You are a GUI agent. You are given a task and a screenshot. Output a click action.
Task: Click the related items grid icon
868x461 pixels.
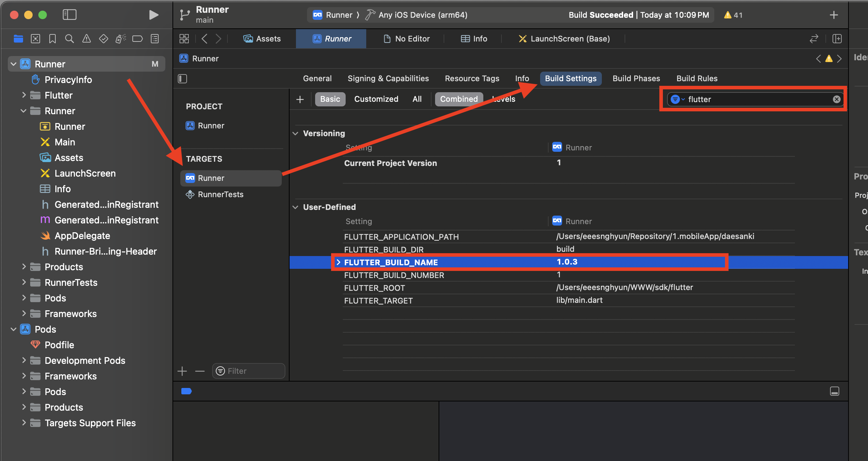point(184,39)
